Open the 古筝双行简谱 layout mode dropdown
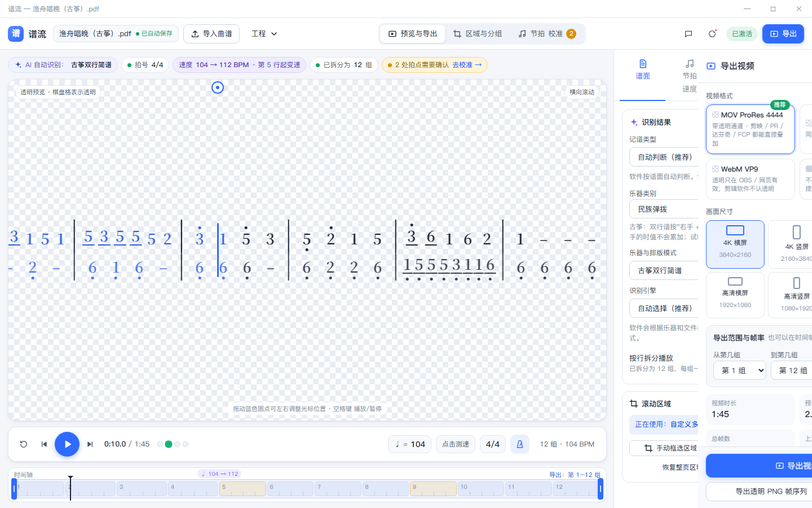The height and width of the screenshot is (508, 812). pyautogui.click(x=664, y=271)
